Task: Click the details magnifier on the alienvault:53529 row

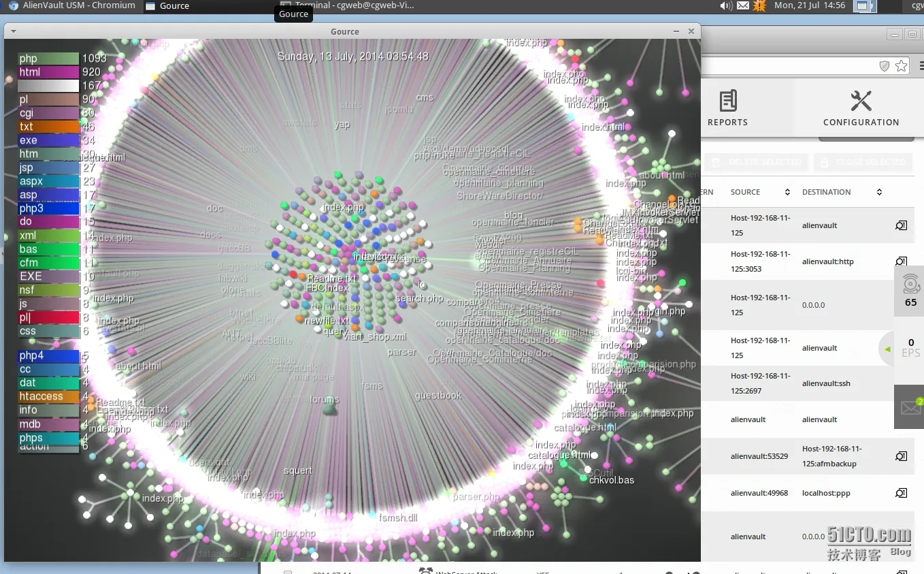Action: pos(901,456)
